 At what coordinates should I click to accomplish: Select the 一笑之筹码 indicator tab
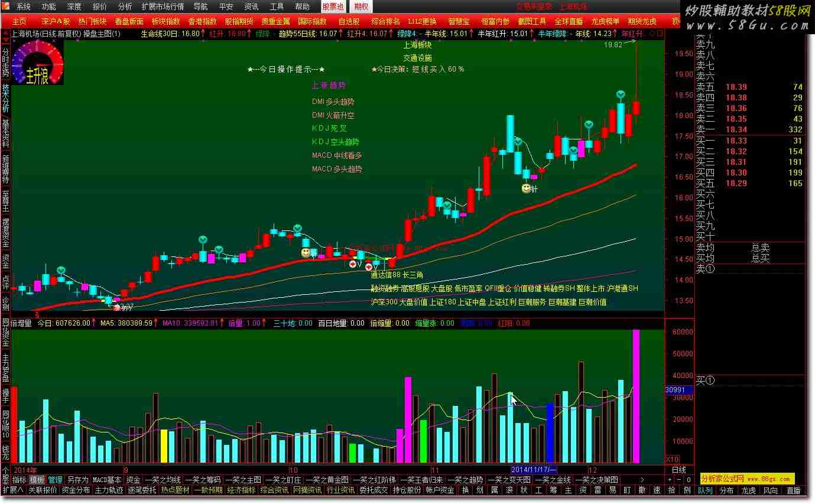click(x=203, y=480)
